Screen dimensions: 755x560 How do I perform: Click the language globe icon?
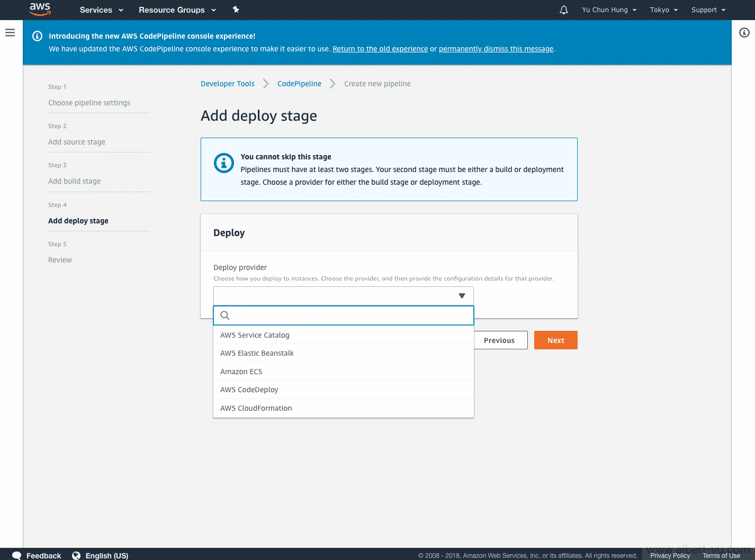76,555
